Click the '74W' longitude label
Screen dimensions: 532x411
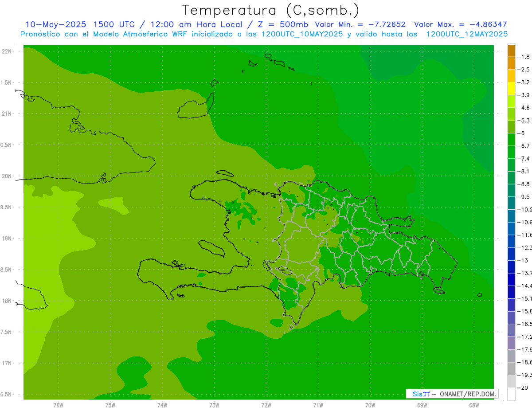(162, 405)
